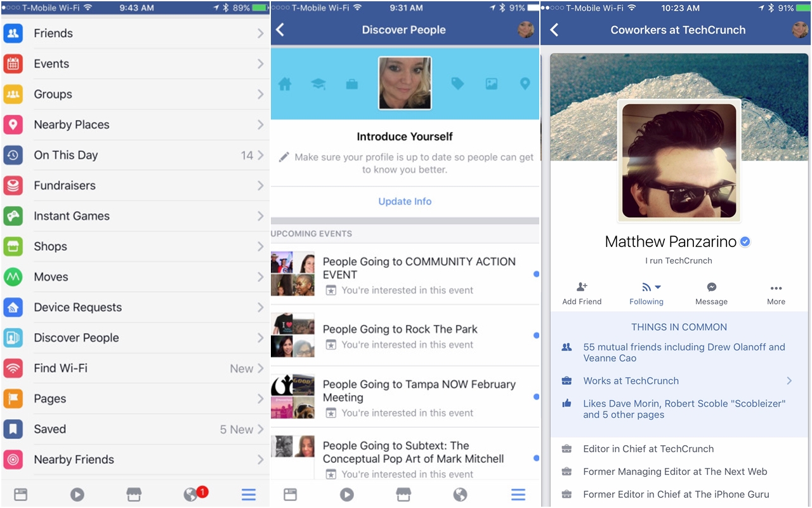Tap the Nearby Places pin icon
This screenshot has width=812, height=508.
13,124
